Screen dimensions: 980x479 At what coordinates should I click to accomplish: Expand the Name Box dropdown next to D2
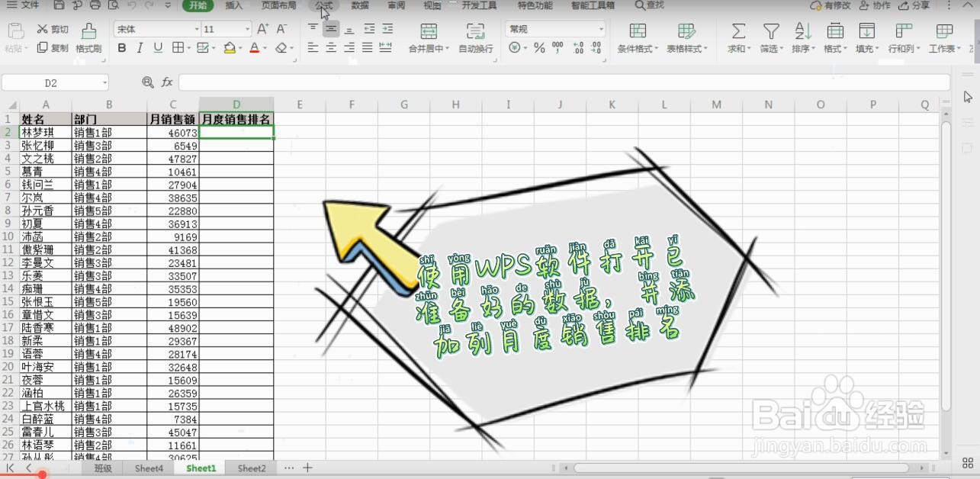point(104,82)
